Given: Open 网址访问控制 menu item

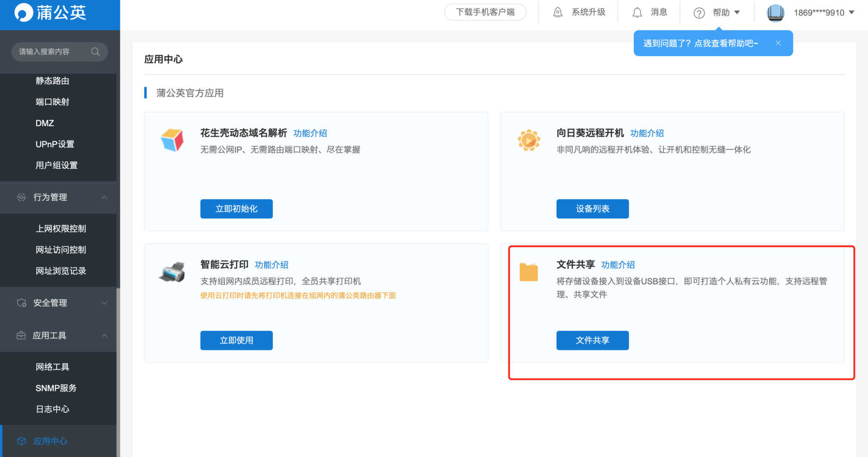Looking at the screenshot, I should tap(61, 250).
